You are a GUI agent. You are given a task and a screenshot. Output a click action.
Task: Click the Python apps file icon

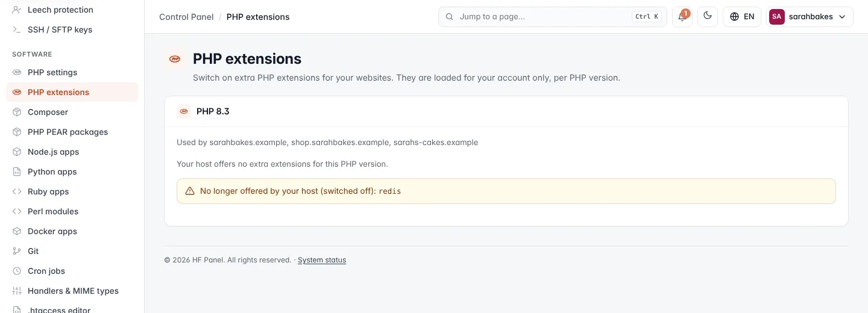point(17,172)
